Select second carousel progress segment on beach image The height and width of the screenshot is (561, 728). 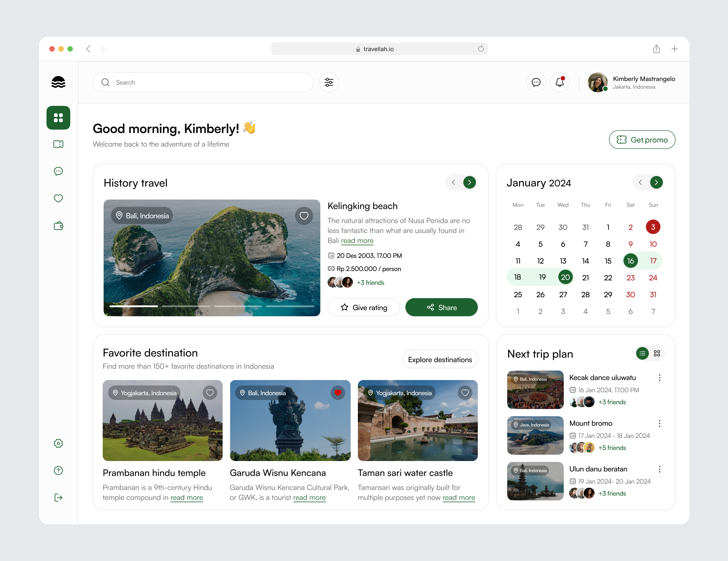point(186,306)
